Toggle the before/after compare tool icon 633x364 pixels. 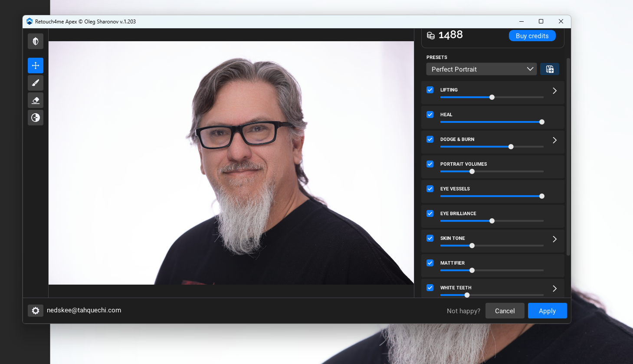36,41
